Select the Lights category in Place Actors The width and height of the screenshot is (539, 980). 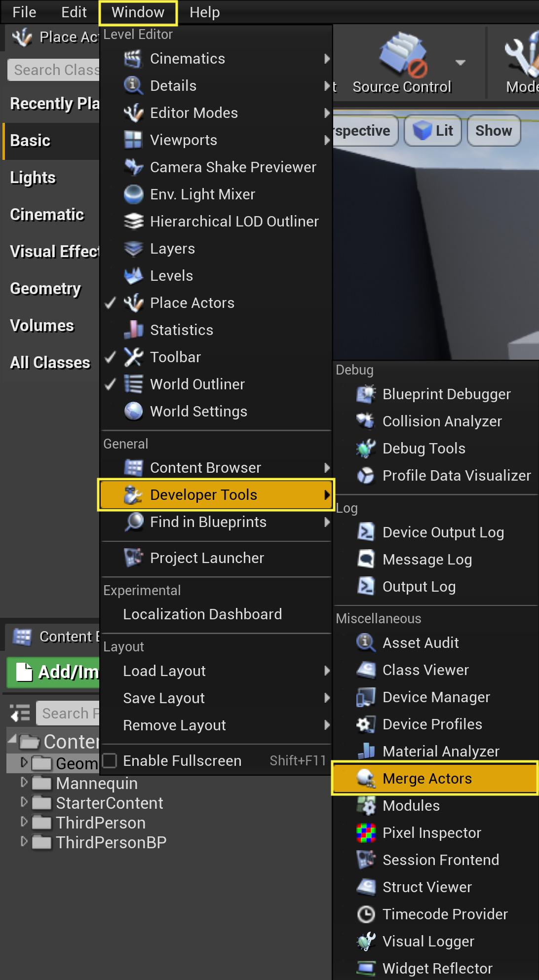(x=51, y=178)
